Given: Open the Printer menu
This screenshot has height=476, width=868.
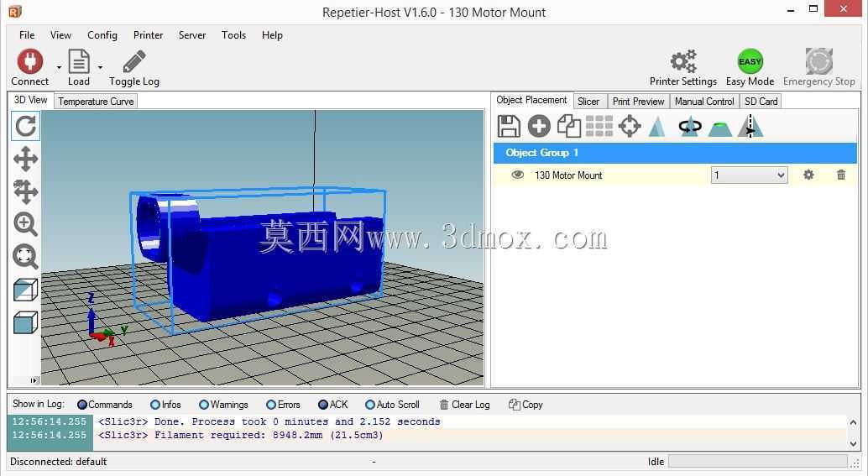Looking at the screenshot, I should [148, 35].
